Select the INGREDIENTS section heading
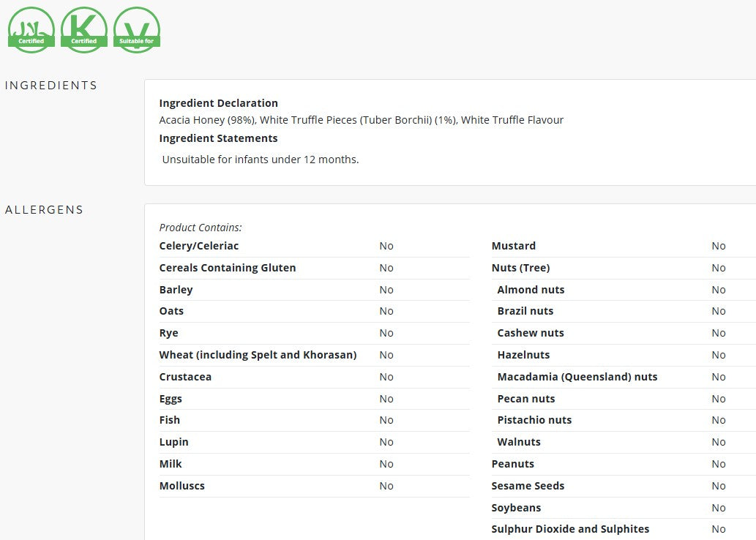This screenshot has height=540, width=756. (x=51, y=86)
